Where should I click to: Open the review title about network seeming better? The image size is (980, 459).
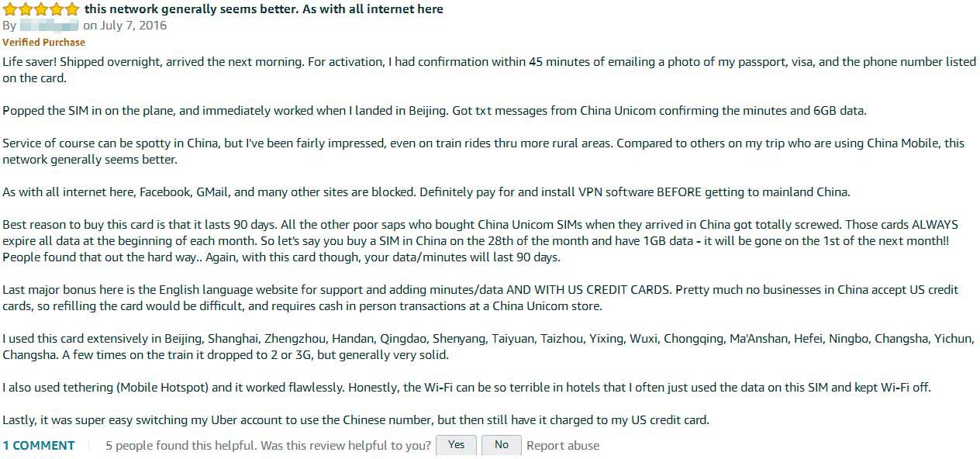pos(264,9)
